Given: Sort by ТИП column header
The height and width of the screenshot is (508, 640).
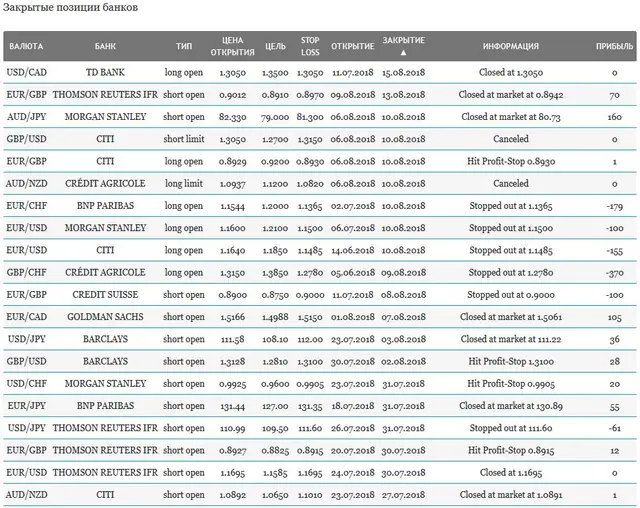Looking at the screenshot, I should (x=184, y=46).
